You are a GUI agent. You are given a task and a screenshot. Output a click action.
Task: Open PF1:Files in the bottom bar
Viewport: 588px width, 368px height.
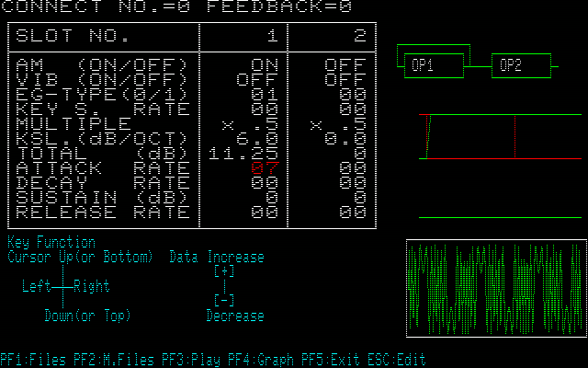click(33, 360)
